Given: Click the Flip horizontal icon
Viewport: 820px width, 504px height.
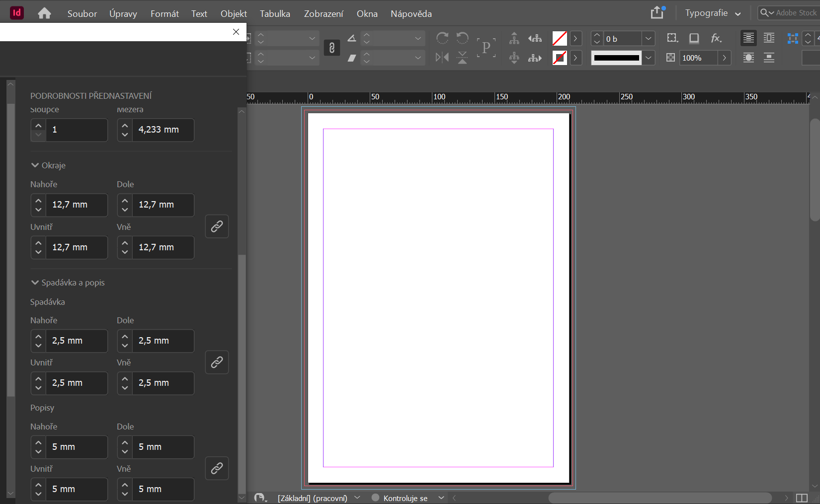Looking at the screenshot, I should click(441, 58).
